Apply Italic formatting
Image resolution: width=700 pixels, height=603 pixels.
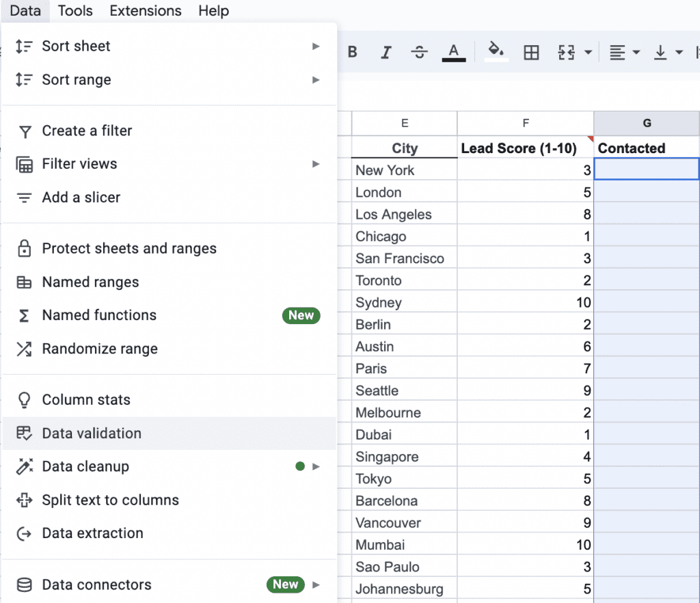[386, 52]
